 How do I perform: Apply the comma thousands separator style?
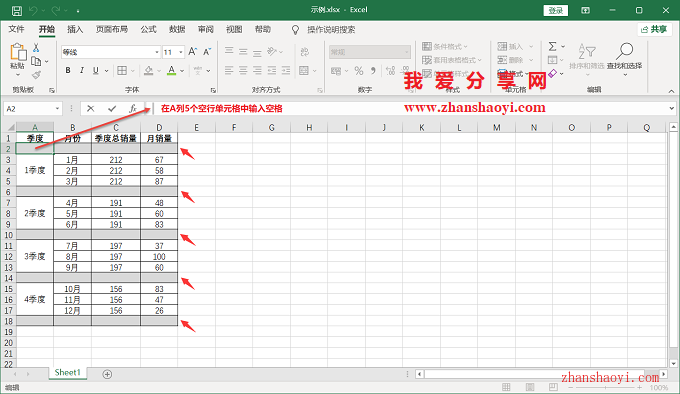click(x=373, y=71)
